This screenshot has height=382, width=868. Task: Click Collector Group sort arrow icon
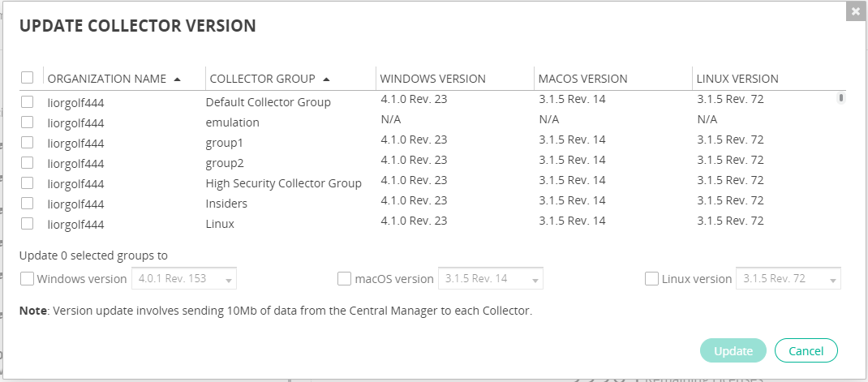pos(326,79)
